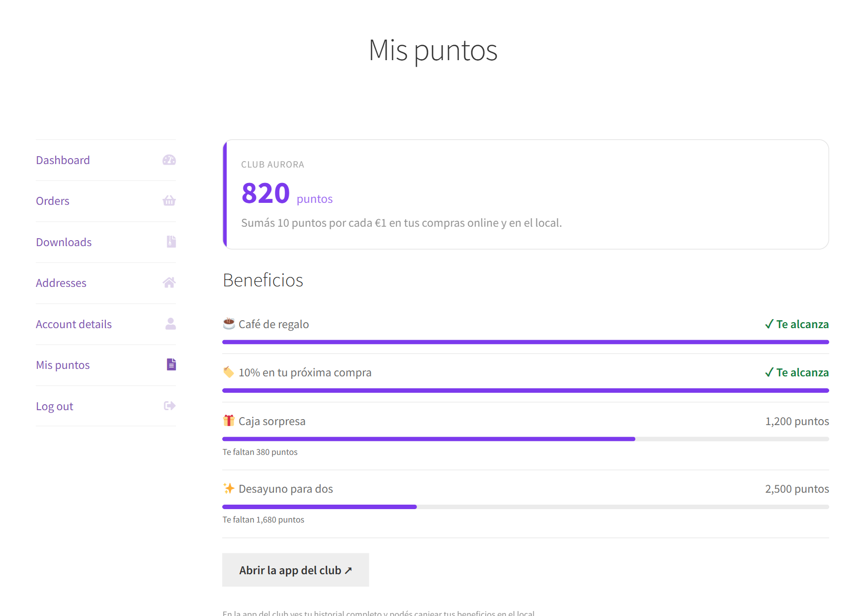Viewport: 865px width, 616px height.
Task: Click the 2,500 puntos value
Action: [x=797, y=489]
